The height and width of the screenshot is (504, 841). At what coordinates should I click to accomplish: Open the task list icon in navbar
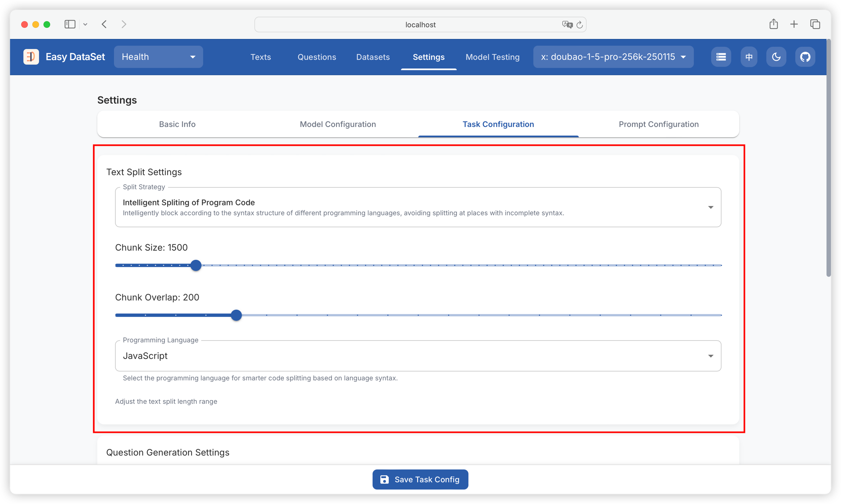pos(721,57)
